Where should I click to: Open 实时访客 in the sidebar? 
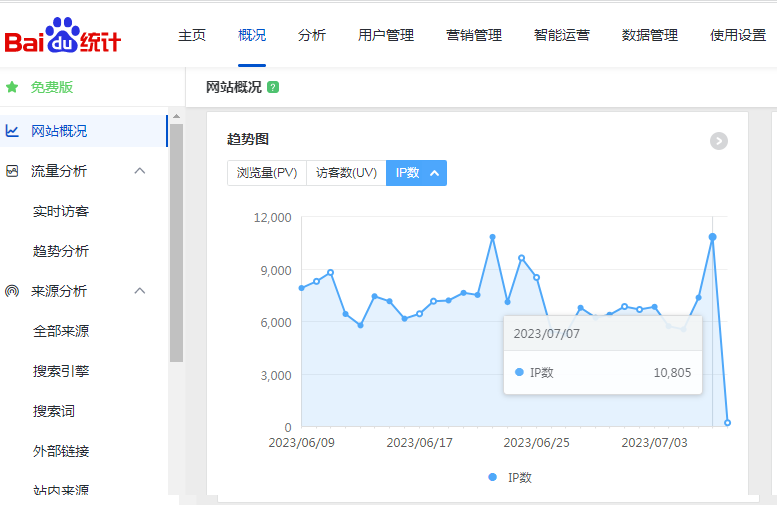click(61, 211)
